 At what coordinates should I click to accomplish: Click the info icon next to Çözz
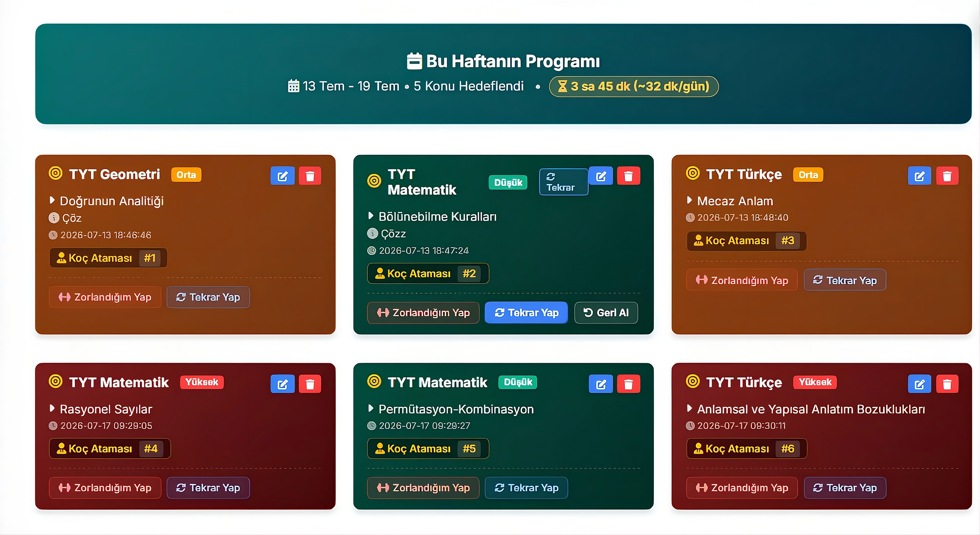pos(372,233)
